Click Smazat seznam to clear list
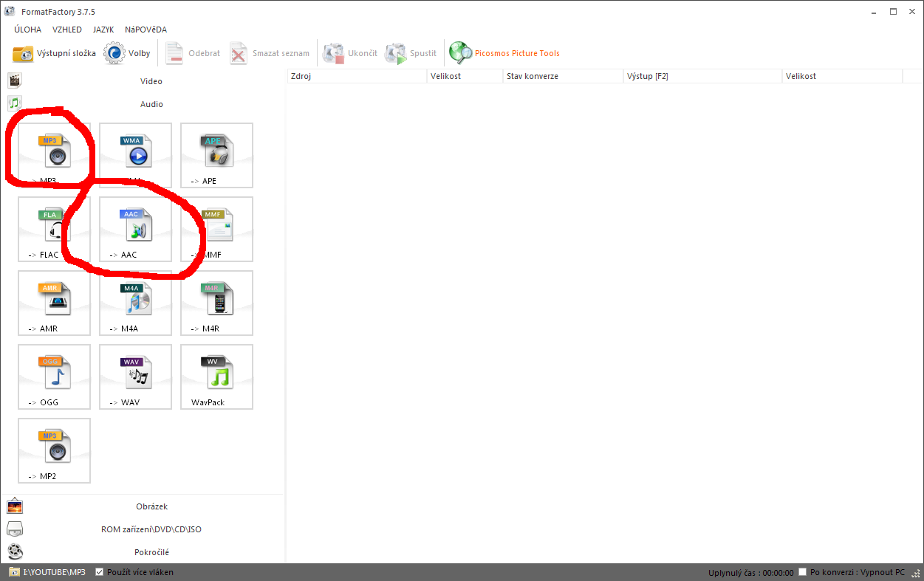The height and width of the screenshot is (581, 924). (x=270, y=53)
